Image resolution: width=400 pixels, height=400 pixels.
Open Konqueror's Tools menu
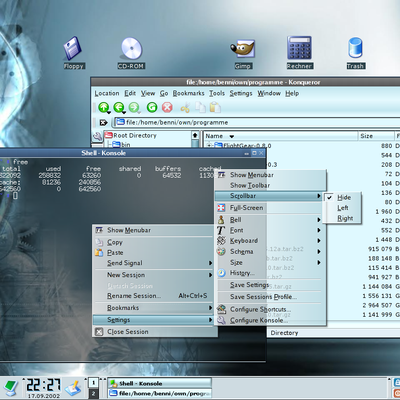click(x=217, y=93)
